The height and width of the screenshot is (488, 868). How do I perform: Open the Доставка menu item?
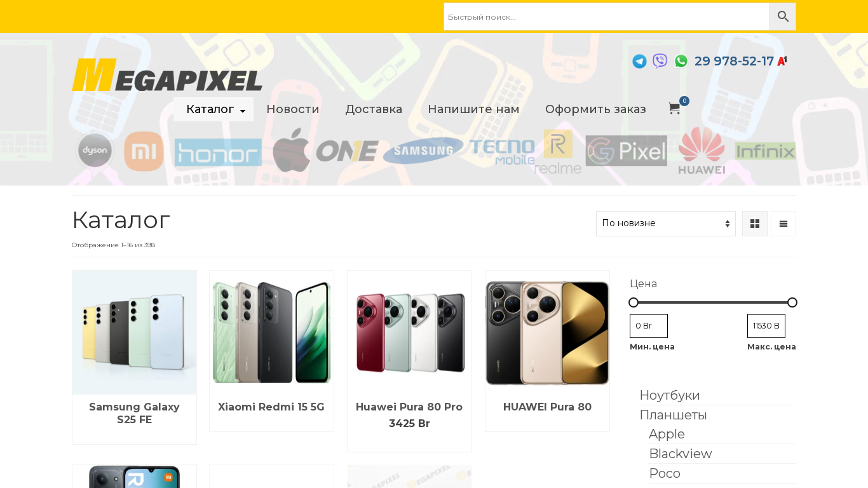(374, 109)
